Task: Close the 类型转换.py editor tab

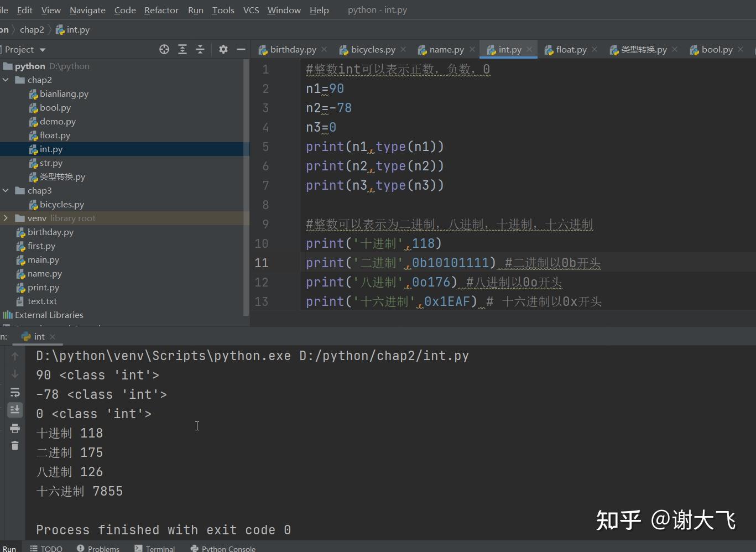Action: 675,49
